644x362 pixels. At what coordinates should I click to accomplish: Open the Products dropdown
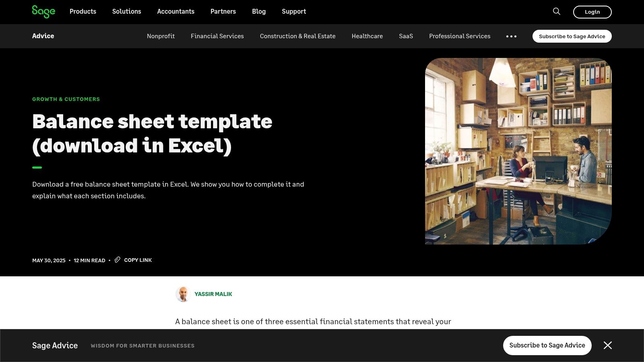[83, 12]
